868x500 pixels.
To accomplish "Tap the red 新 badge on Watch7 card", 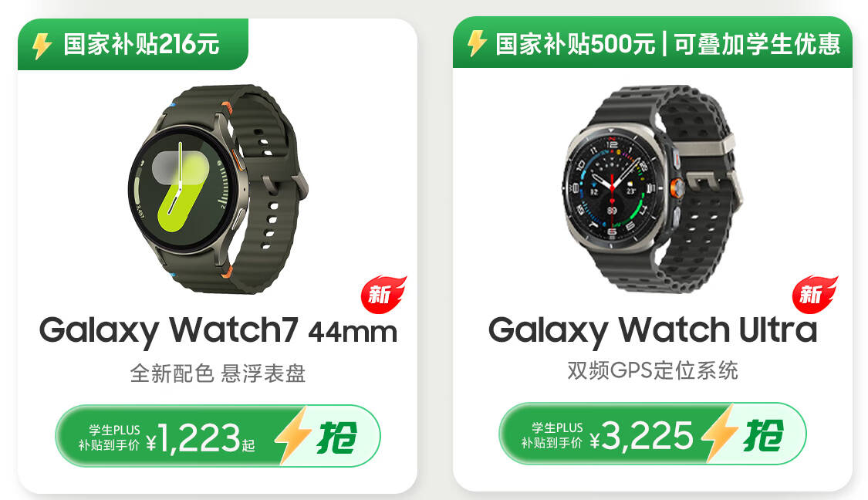I will [383, 295].
